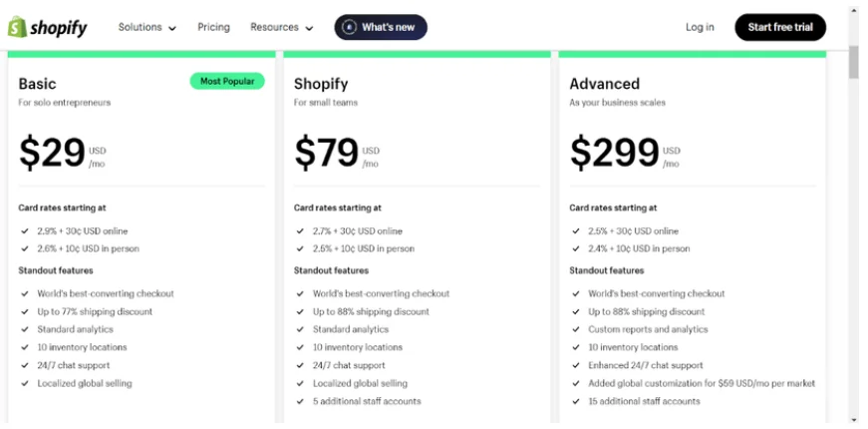Click '15 additional staff accounts' text
This screenshot has height=429, width=868.
click(x=645, y=401)
